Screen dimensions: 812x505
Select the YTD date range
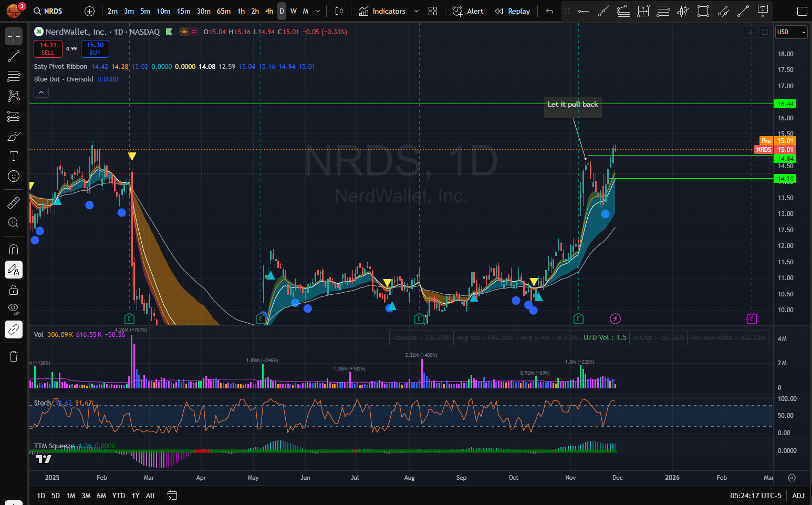119,496
